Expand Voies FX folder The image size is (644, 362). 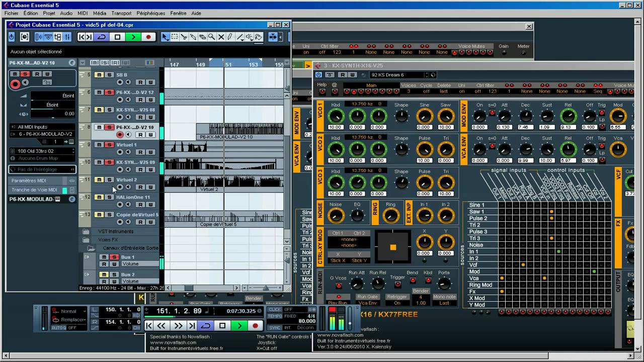(x=86, y=240)
